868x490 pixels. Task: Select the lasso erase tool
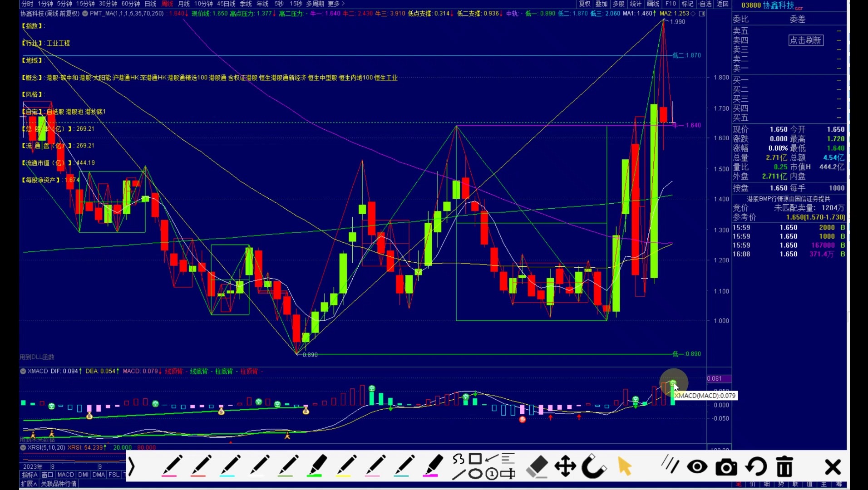point(594,466)
